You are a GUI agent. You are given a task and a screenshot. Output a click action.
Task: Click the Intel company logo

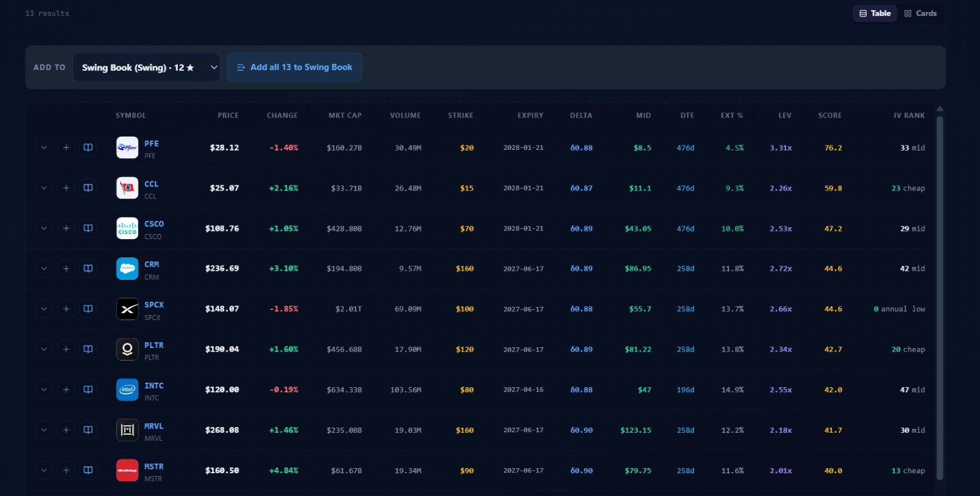click(x=127, y=390)
